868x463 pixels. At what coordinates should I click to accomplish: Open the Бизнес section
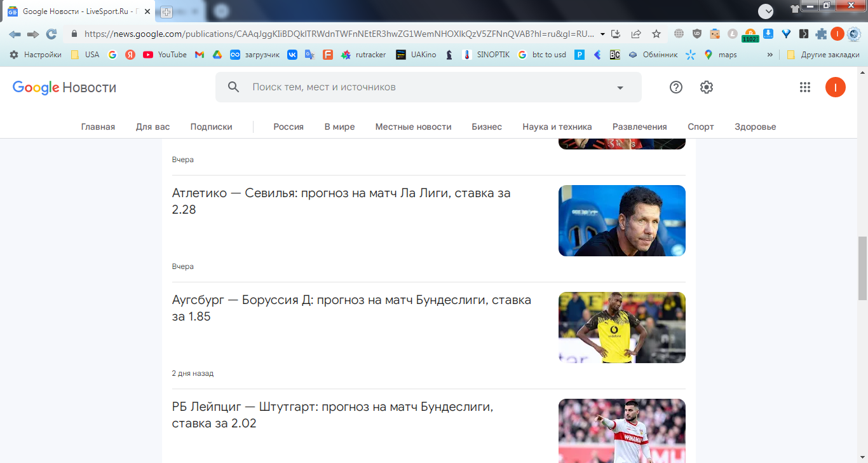click(487, 127)
